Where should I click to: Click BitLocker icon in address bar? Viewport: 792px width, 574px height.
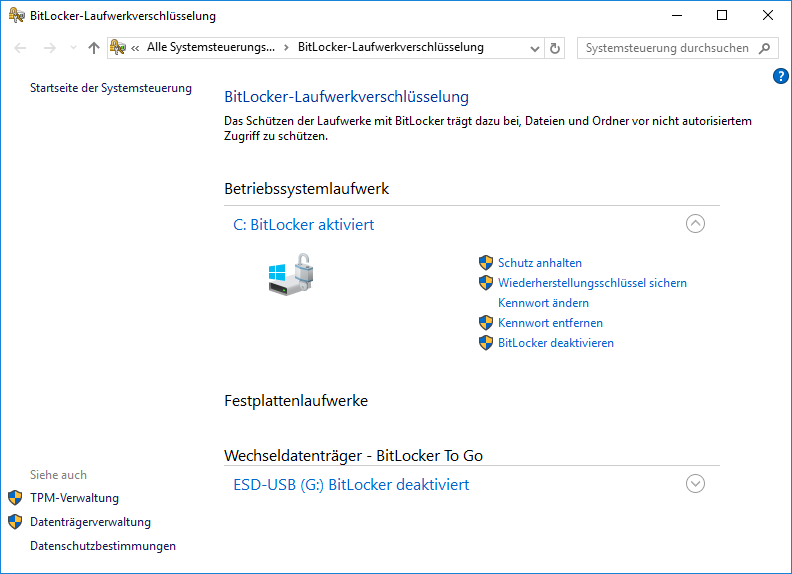[118, 47]
